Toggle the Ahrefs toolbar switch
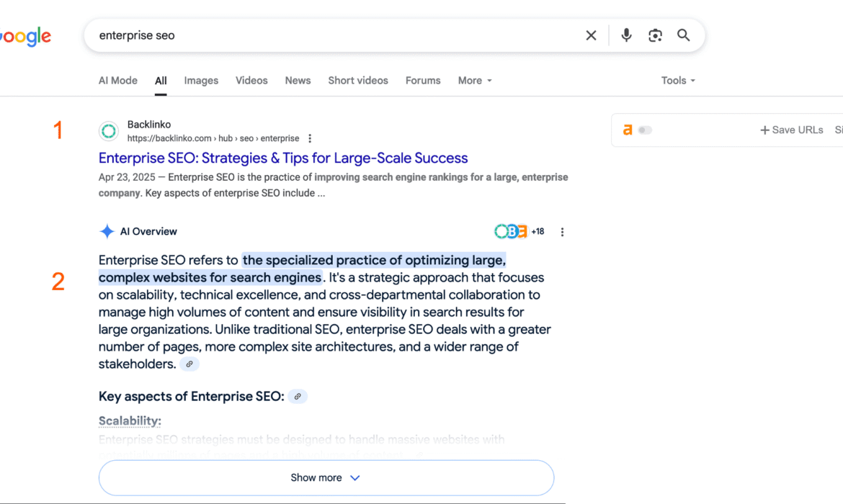The height and width of the screenshot is (504, 843). [x=645, y=130]
